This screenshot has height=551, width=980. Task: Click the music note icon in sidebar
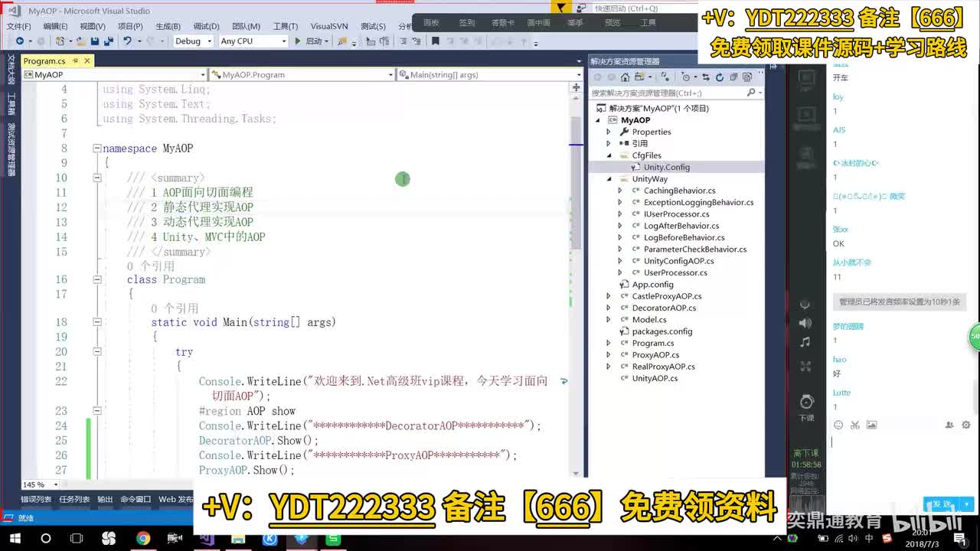click(805, 342)
